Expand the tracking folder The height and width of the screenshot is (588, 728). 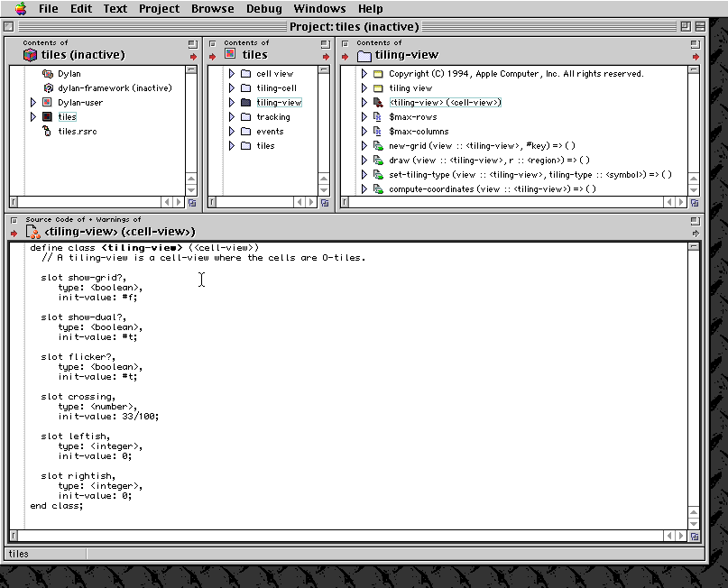point(232,116)
